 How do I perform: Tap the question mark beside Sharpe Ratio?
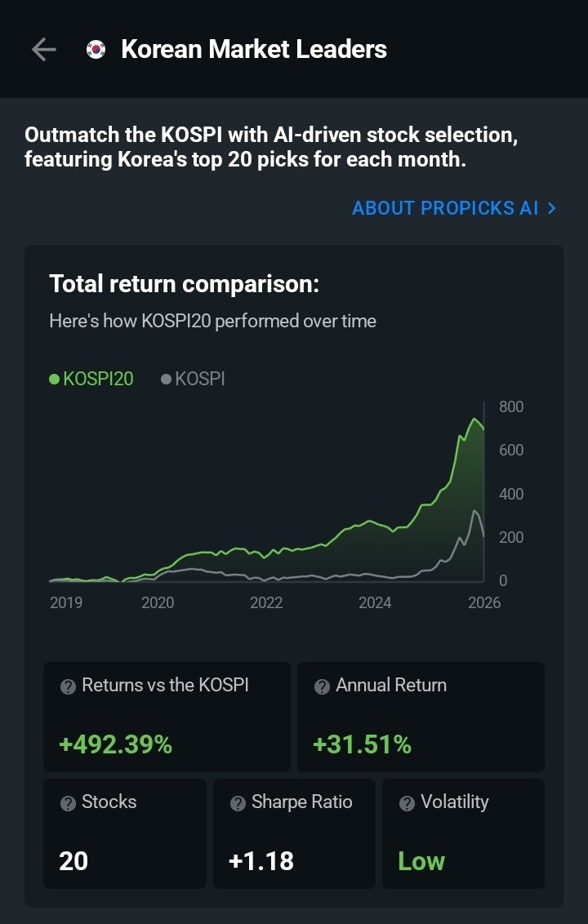238,803
